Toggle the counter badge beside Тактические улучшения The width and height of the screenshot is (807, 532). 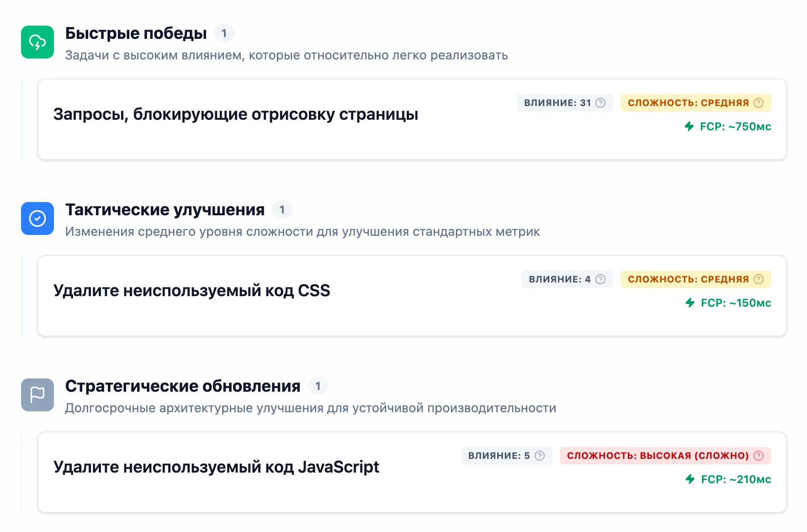282,210
